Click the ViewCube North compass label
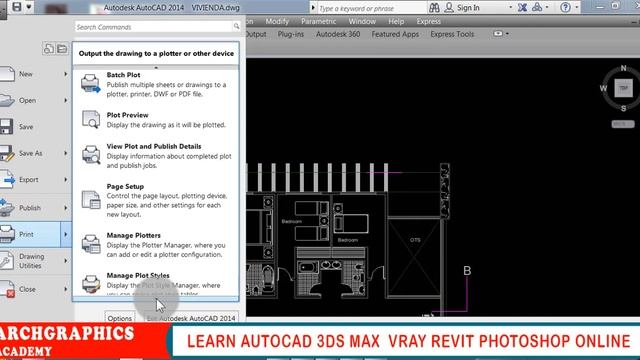 point(623,68)
